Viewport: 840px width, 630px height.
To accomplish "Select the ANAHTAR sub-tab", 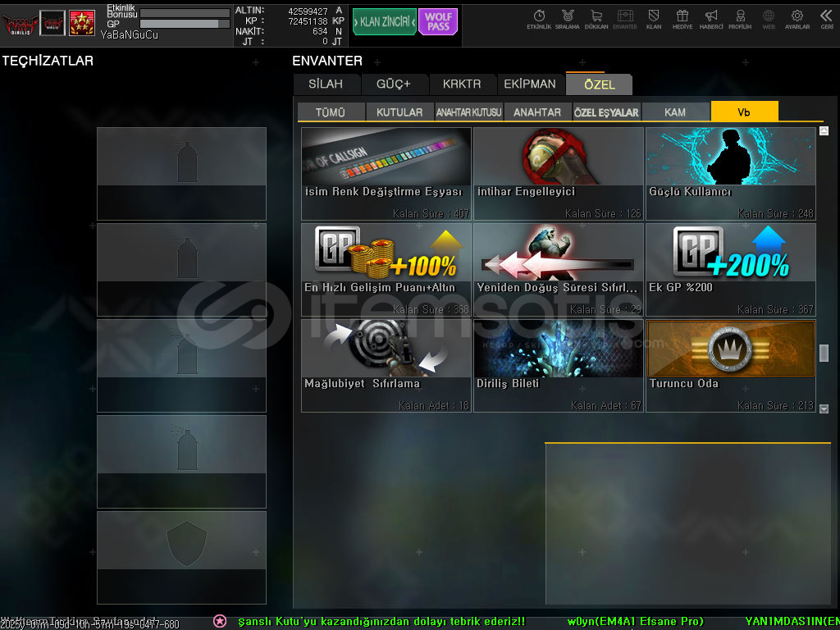I will tap(537, 112).
